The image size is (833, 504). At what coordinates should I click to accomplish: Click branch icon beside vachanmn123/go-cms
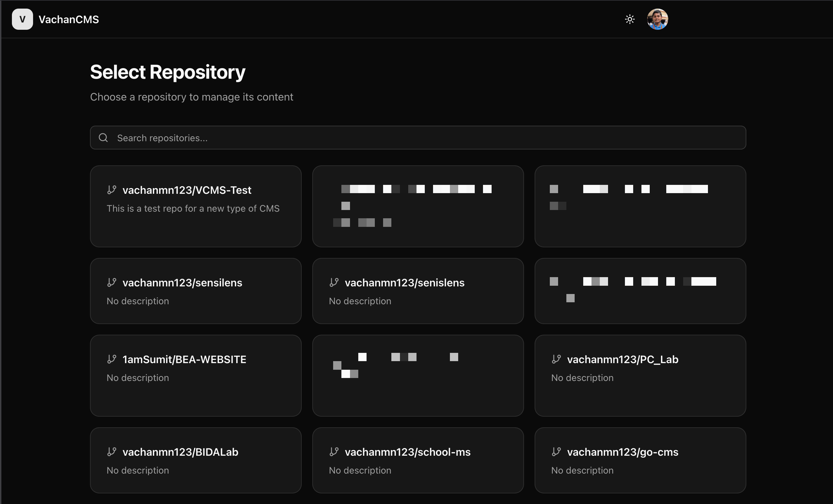(x=556, y=452)
